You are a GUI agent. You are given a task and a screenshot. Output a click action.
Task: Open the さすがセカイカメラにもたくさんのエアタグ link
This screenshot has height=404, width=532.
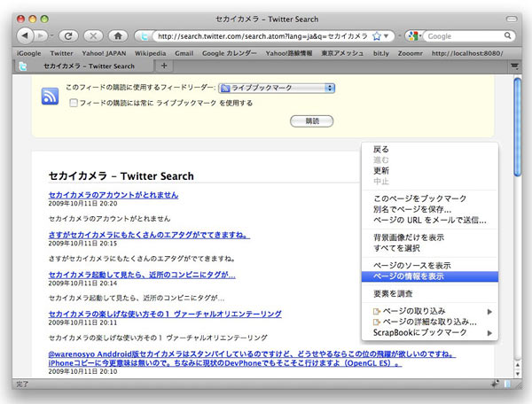149,235
